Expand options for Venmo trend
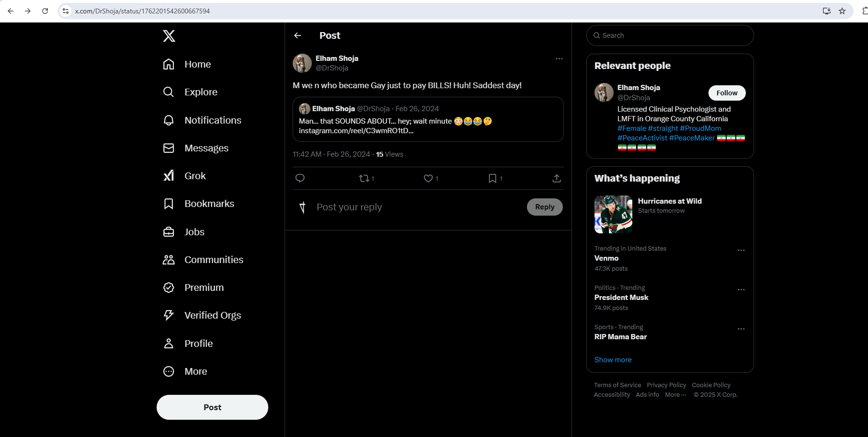Image resolution: width=868 pixels, height=437 pixels. (x=741, y=251)
